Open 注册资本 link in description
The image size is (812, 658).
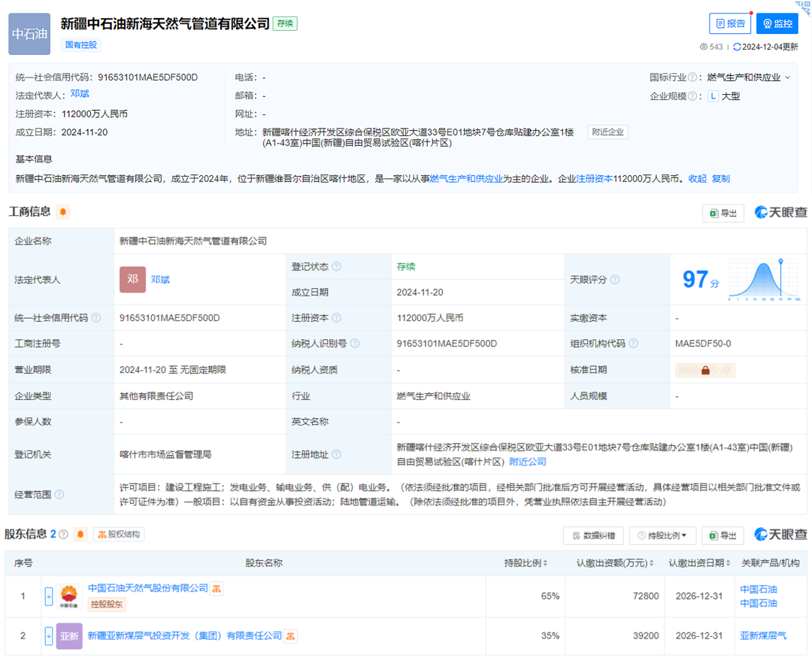595,179
